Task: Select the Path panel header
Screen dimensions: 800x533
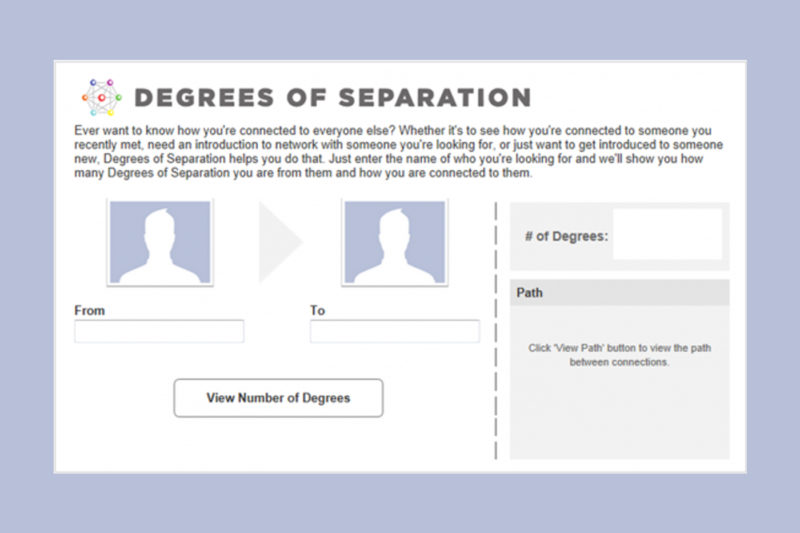Action: point(619,293)
